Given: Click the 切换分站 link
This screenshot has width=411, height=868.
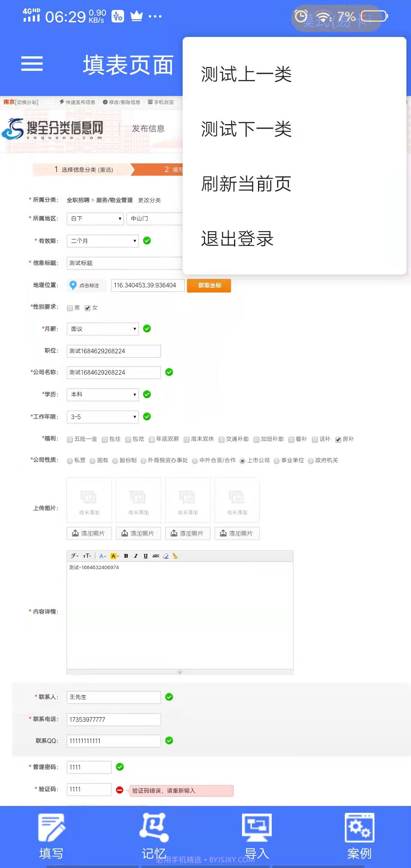Looking at the screenshot, I should (27, 102).
